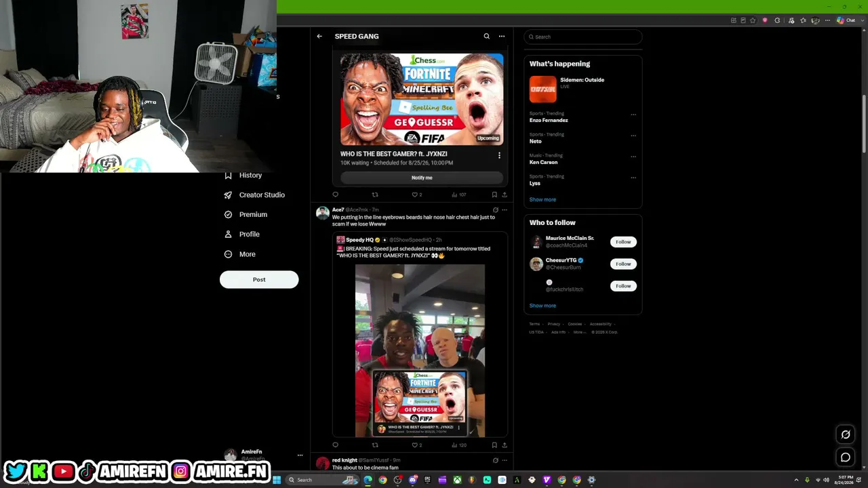
Task: Expand More in the sidebar
Action: click(240, 254)
